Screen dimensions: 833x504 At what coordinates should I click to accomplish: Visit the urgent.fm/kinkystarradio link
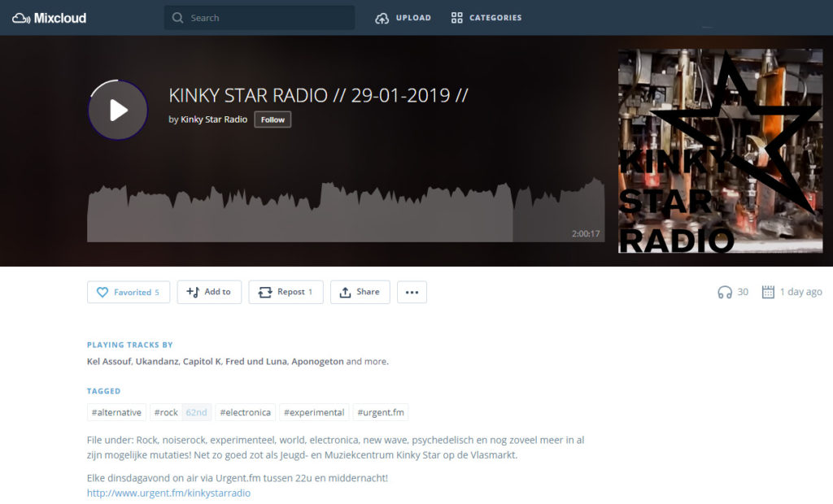click(168, 493)
